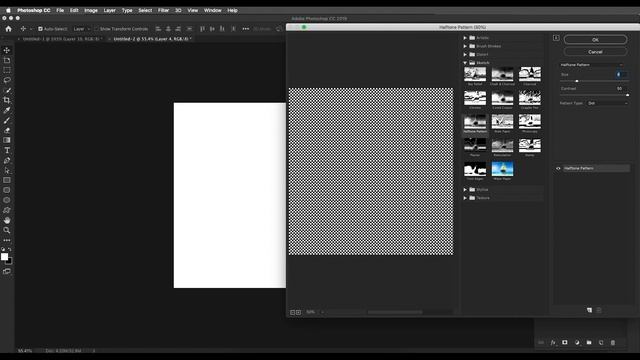This screenshot has width=640, height=360.
Task: Select the Path Selection arrow tool
Action: pyautogui.click(x=7, y=170)
